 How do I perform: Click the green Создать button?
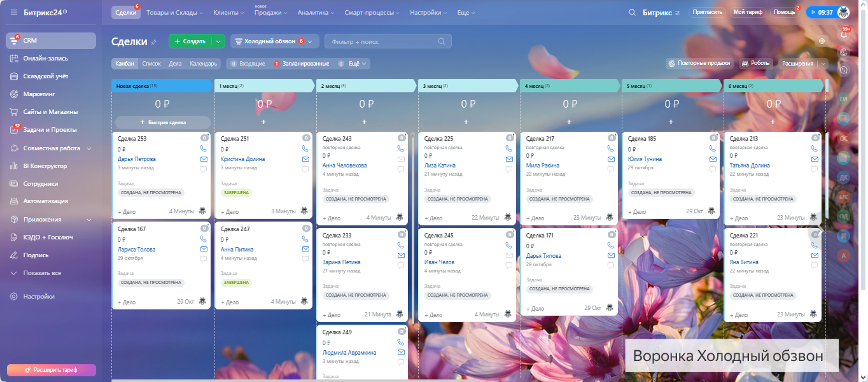(190, 41)
